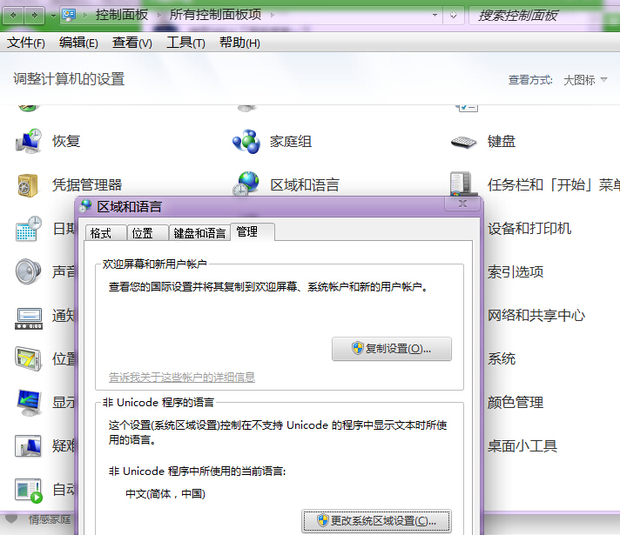Open the 帮助(H) menu
The height and width of the screenshot is (535, 620).
click(240, 42)
